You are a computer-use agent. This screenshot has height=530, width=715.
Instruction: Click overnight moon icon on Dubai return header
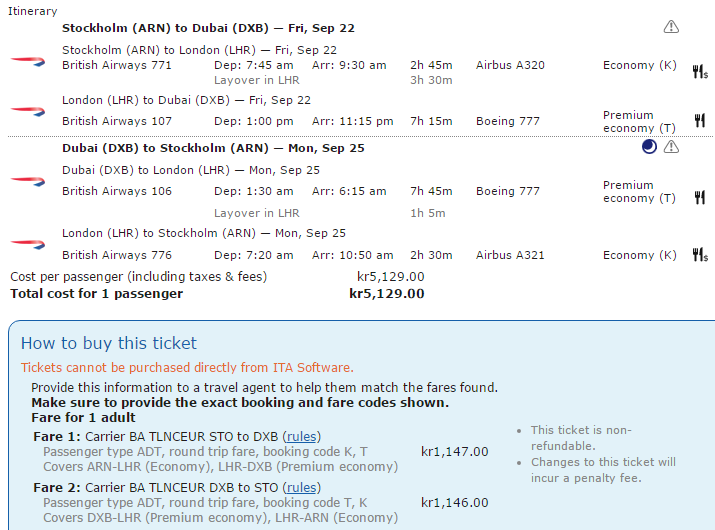click(x=649, y=147)
